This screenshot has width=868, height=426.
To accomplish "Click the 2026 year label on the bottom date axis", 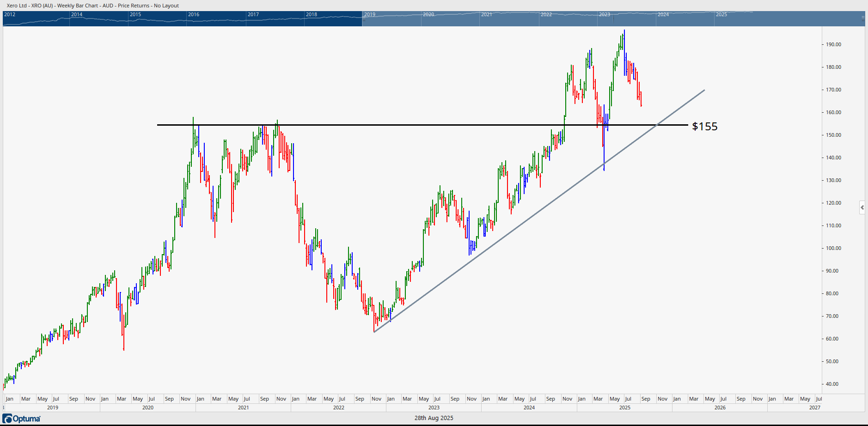I will click(x=720, y=408).
